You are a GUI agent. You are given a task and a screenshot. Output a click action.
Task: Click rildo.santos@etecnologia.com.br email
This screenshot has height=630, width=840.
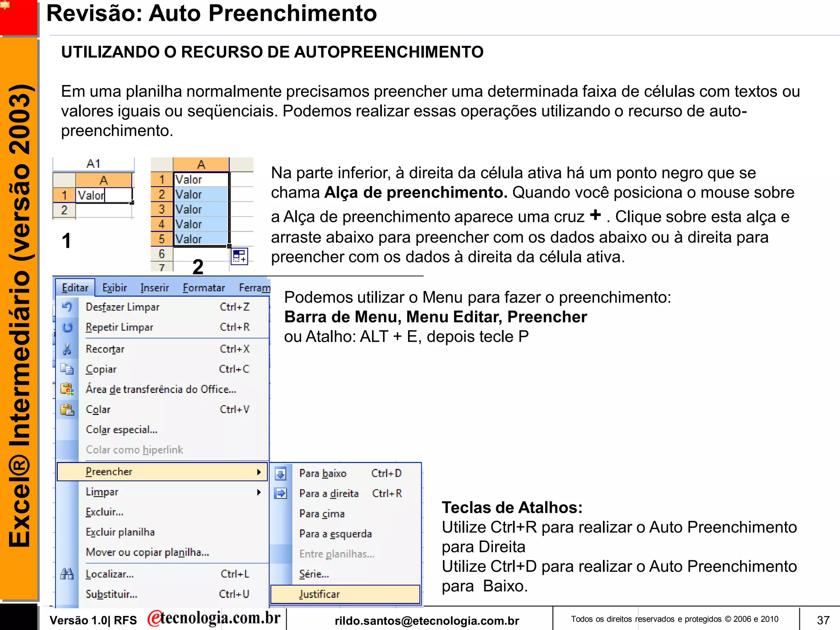pyautogui.click(x=427, y=621)
